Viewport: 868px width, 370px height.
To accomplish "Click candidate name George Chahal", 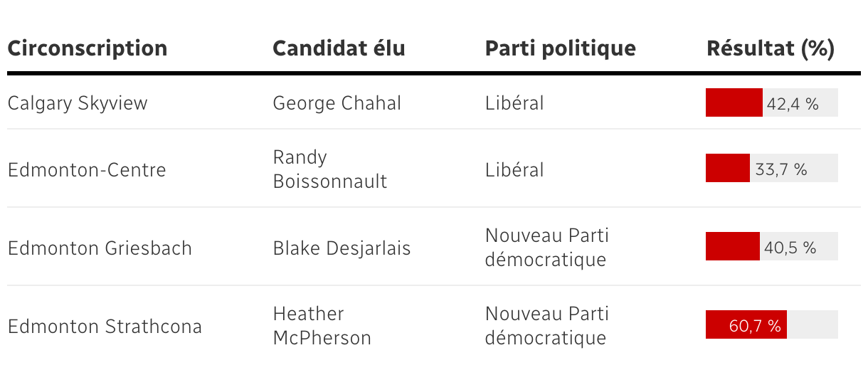I will click(x=337, y=103).
